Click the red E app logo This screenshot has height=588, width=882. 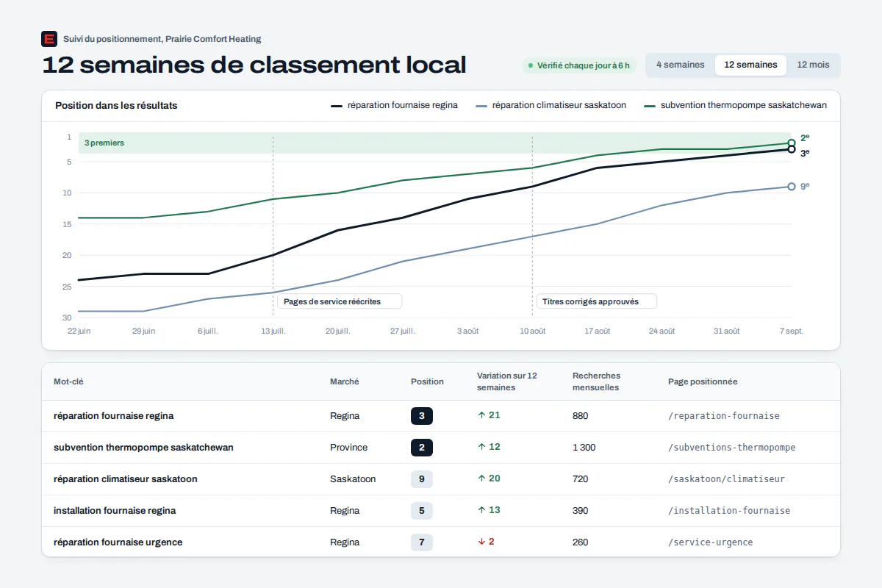pos(49,39)
